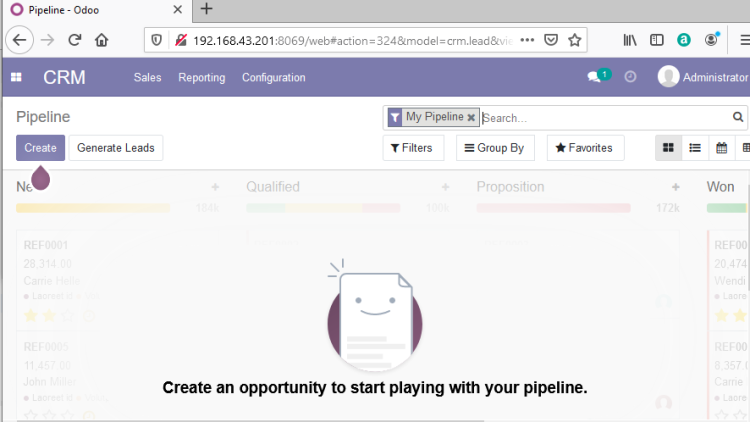Viewport: 750px width, 422px height.
Task: Click the Proposition column heading
Action: tap(510, 187)
